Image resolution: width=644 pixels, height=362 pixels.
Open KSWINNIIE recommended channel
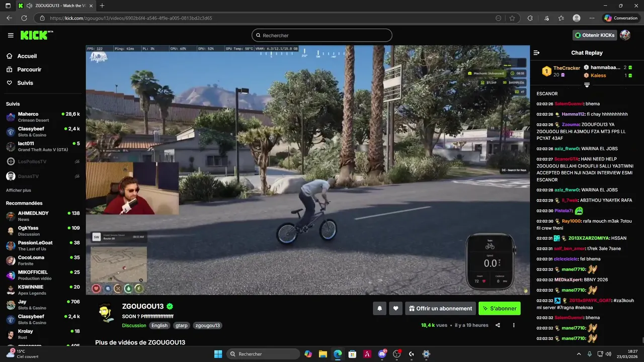tap(43, 290)
